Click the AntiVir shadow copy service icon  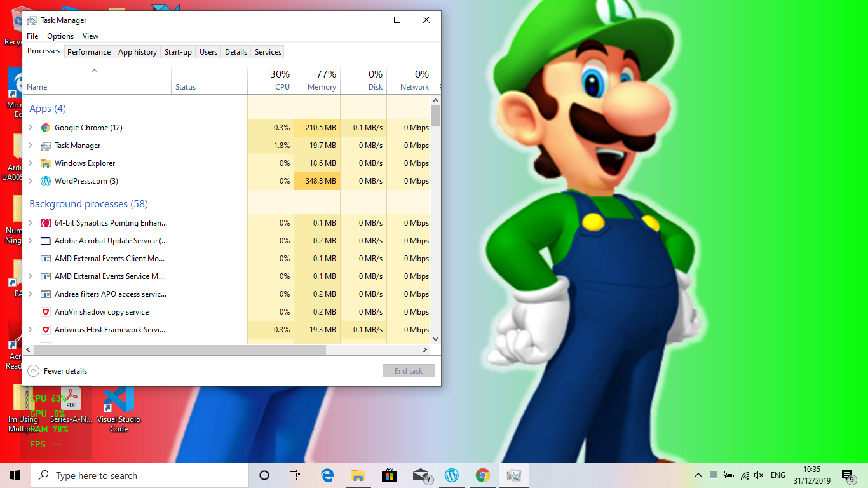click(46, 312)
